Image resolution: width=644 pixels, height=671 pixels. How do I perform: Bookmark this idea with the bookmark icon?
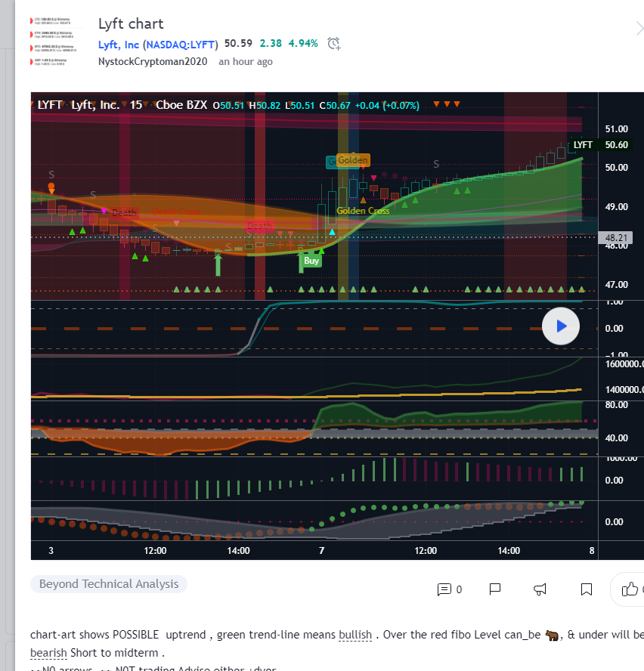pyautogui.click(x=587, y=589)
